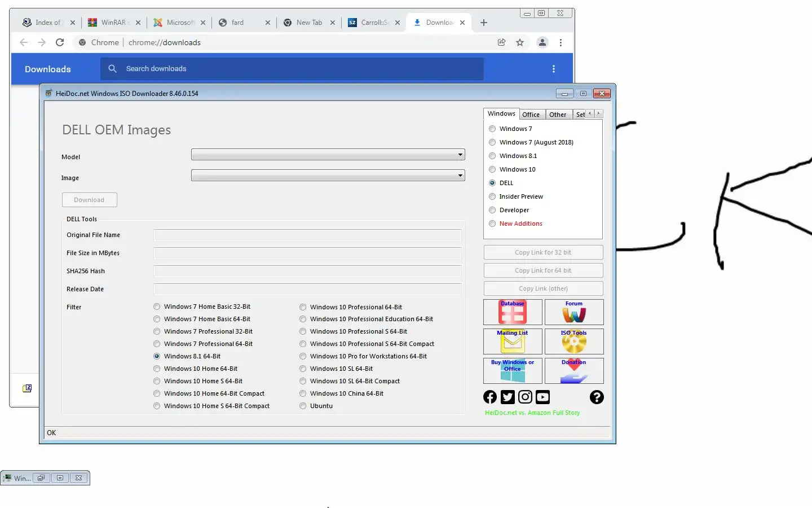Image resolution: width=812 pixels, height=508 pixels.
Task: Open a new Chrome tab
Action: tap(484, 23)
